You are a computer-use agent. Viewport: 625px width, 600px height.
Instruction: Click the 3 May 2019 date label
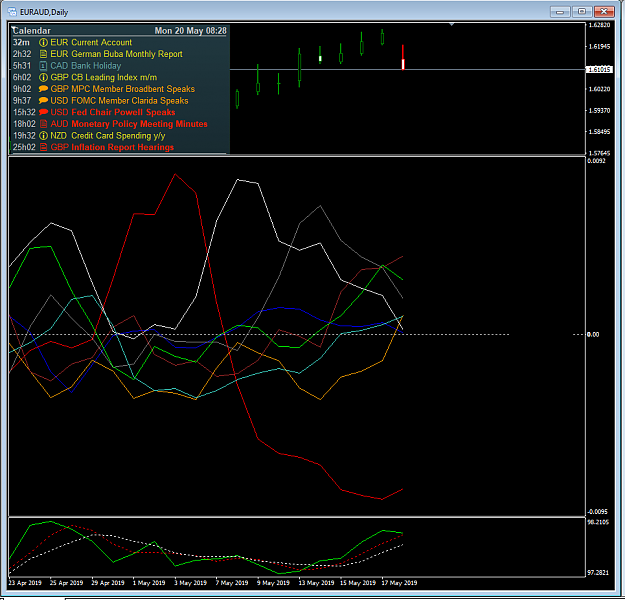click(191, 583)
